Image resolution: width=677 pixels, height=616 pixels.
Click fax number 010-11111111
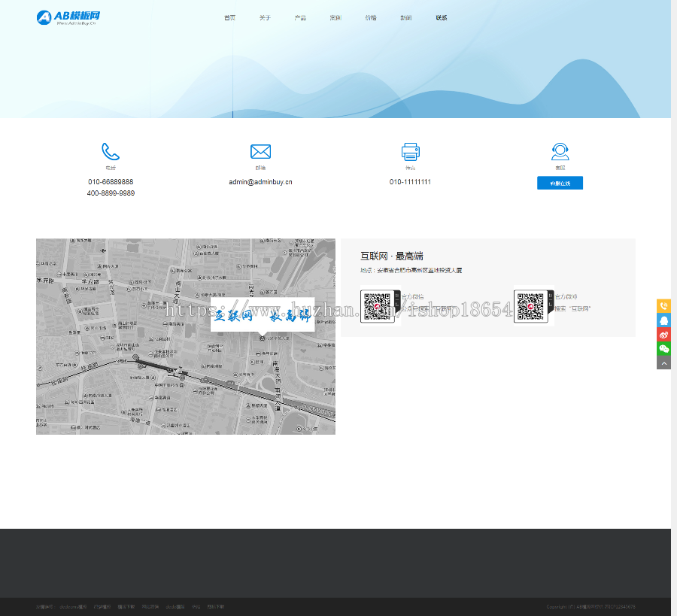(x=410, y=182)
